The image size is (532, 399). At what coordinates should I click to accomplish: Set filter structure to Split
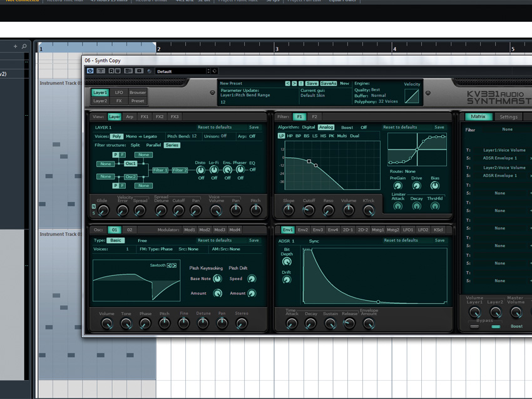135,145
